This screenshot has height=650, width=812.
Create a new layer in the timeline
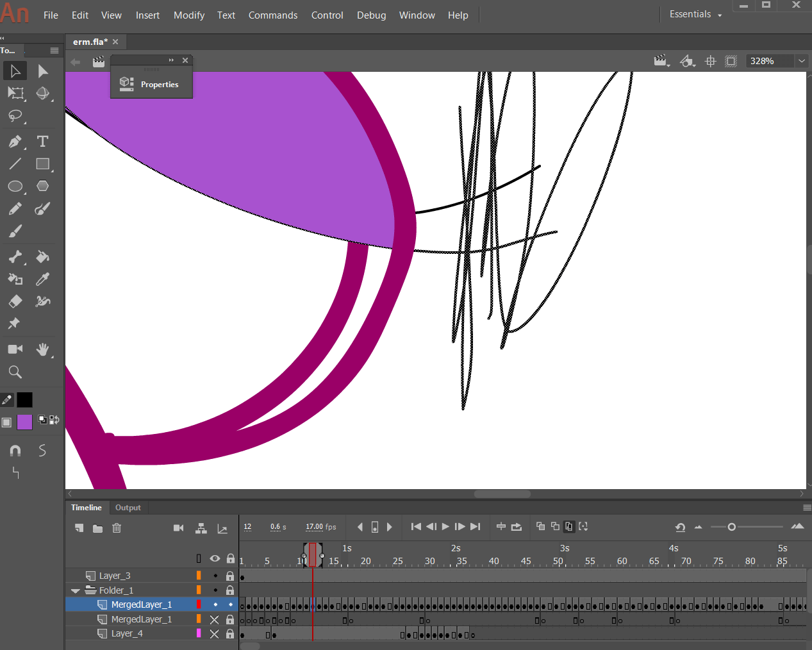coord(79,528)
